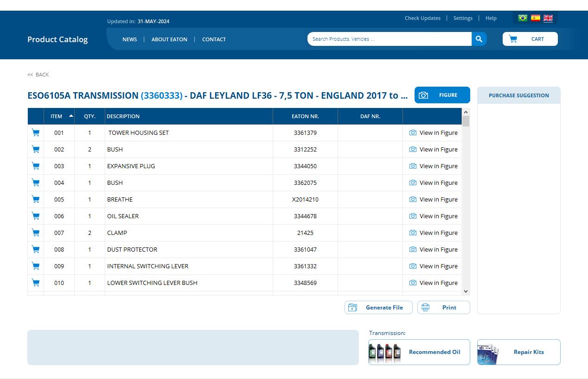View DUST PROTECTOR in Figure
588x379 pixels.
(434, 249)
